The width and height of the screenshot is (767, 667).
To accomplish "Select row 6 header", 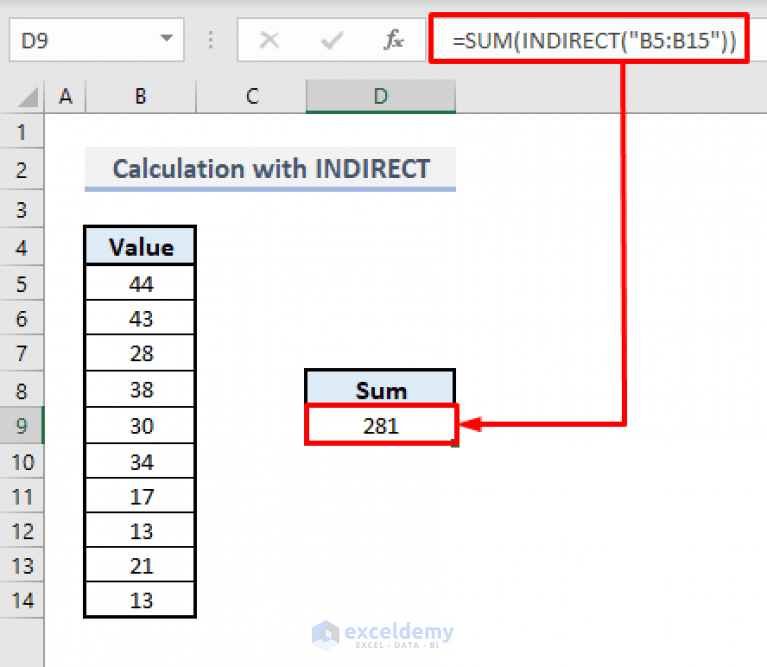I will click(22, 318).
